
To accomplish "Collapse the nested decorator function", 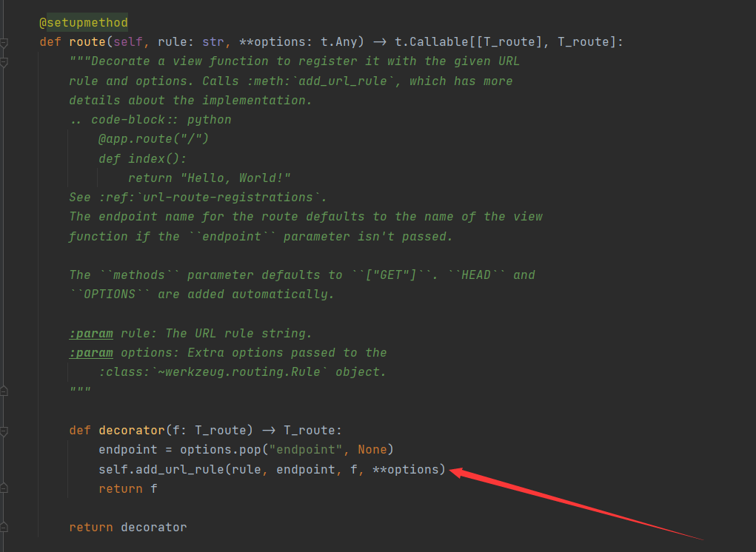I will tap(4, 431).
